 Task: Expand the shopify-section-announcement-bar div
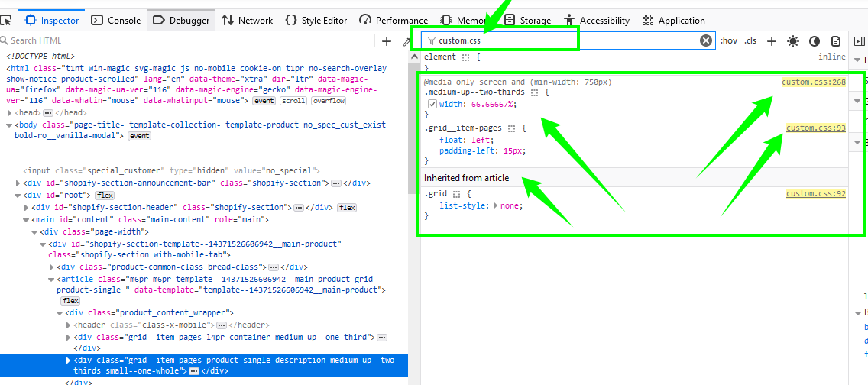tap(19, 183)
